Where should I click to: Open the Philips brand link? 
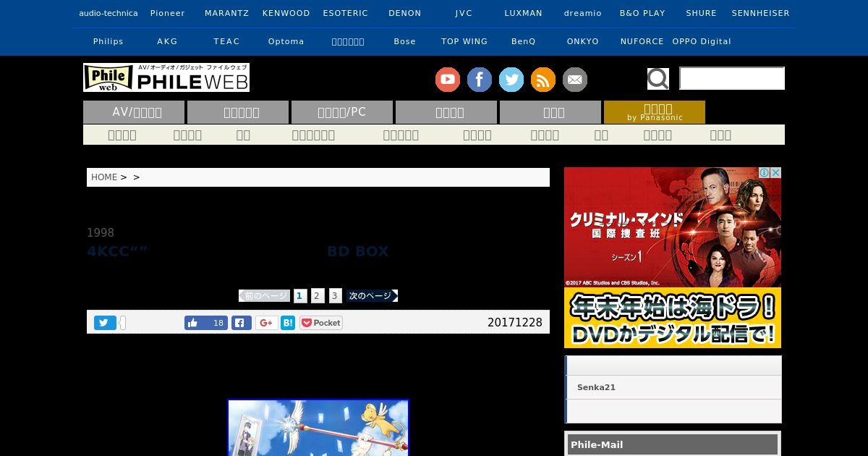(109, 41)
